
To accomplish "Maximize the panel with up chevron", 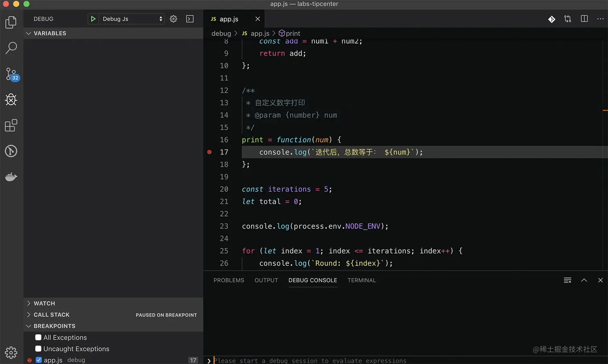I will pyautogui.click(x=584, y=280).
